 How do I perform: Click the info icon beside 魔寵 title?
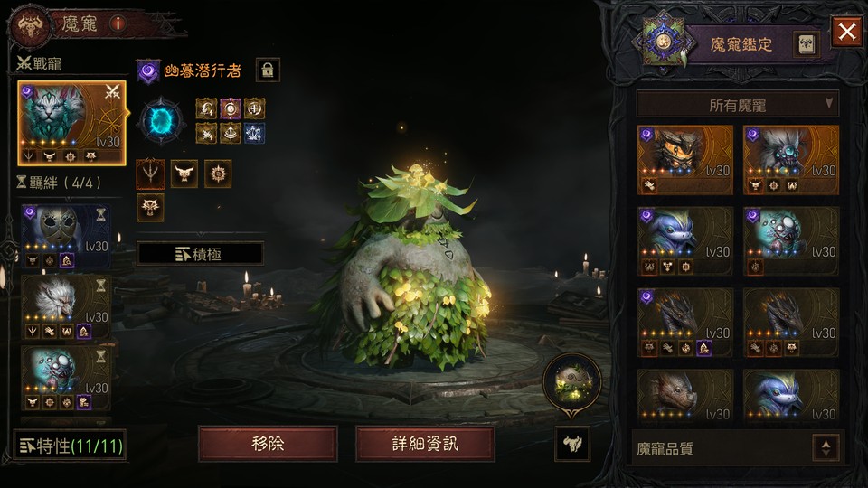(x=118, y=23)
